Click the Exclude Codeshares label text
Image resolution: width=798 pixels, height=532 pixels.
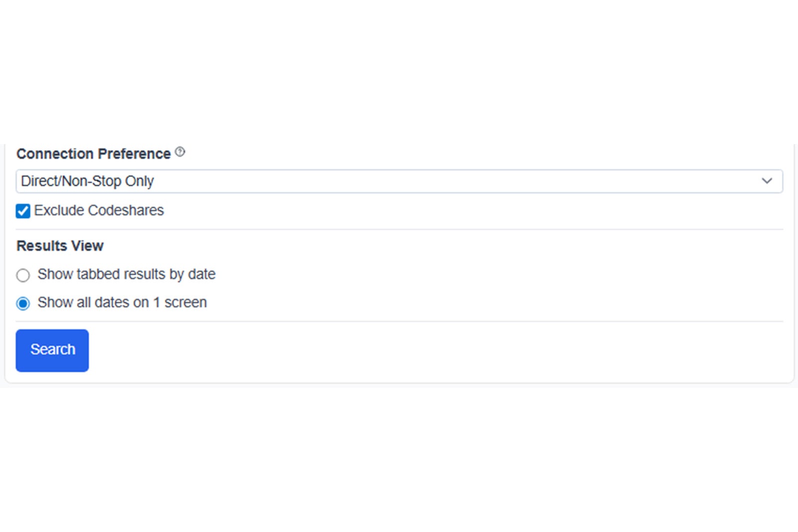(x=99, y=210)
